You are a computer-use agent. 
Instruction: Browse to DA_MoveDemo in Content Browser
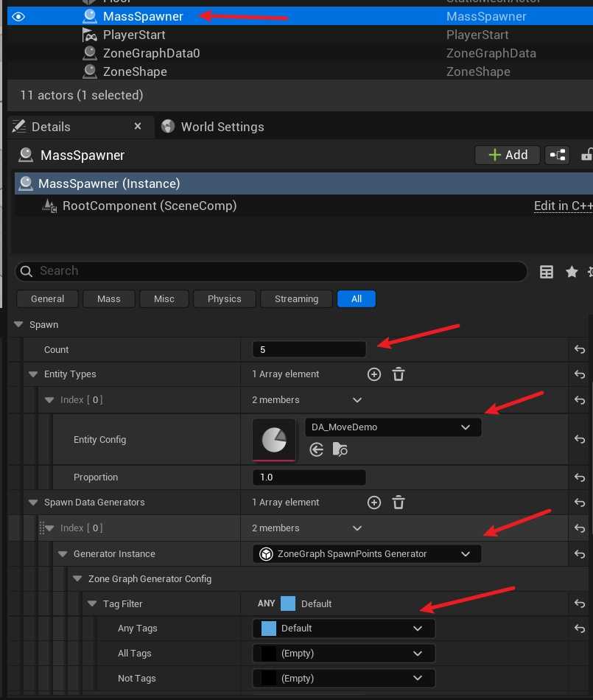pos(340,449)
